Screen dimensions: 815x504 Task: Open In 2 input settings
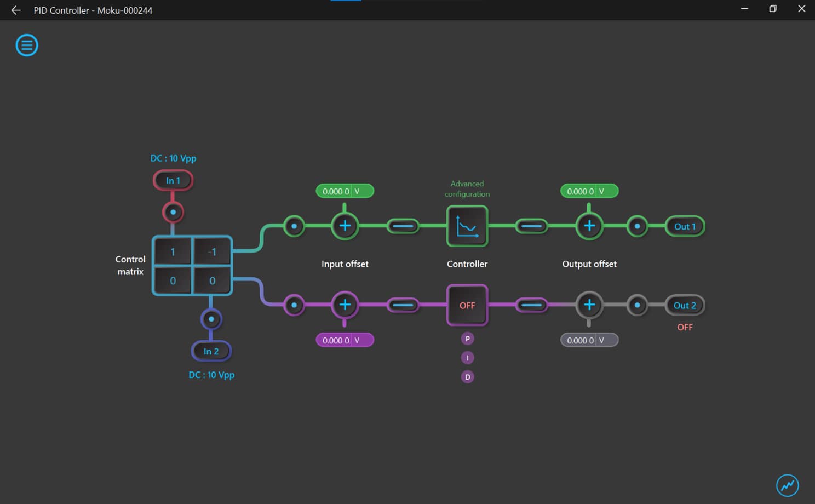tap(211, 351)
